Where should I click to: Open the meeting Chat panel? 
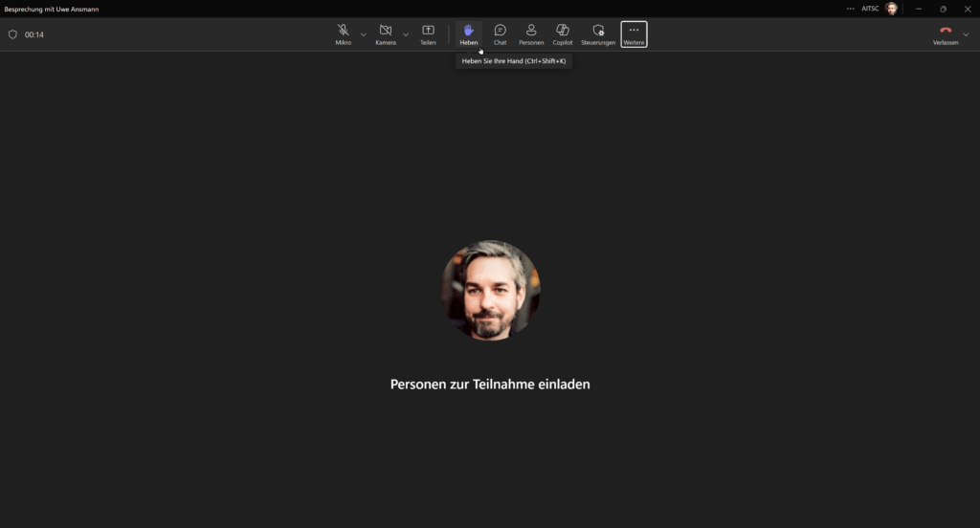click(x=500, y=34)
